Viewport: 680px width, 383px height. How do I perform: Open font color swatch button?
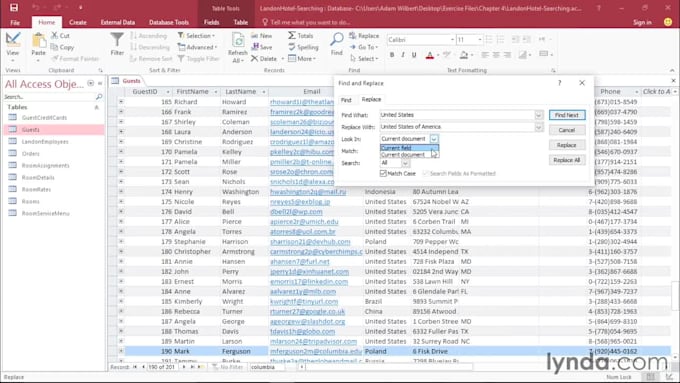(x=430, y=55)
